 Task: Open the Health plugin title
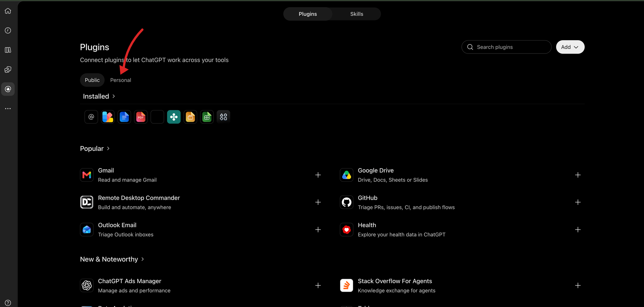pyautogui.click(x=367, y=225)
